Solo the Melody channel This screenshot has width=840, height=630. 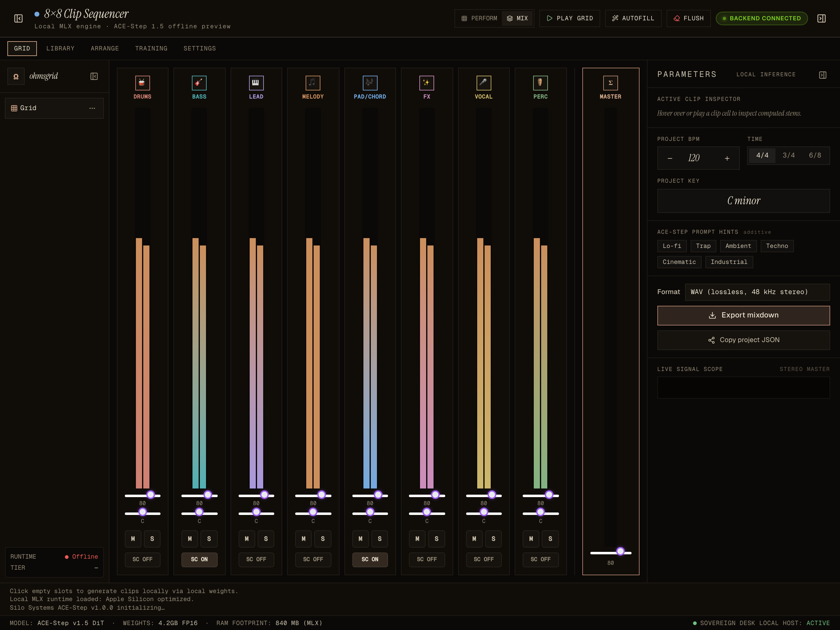(323, 539)
